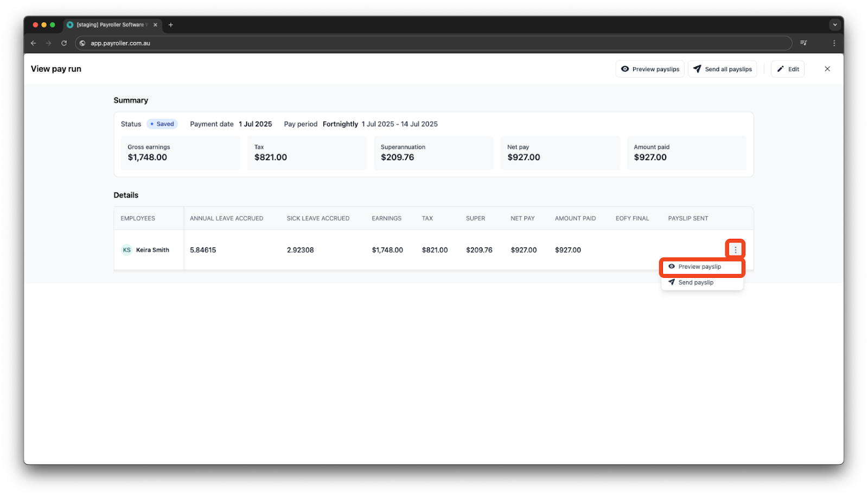This screenshot has width=868, height=496.
Task: Select the [staging] Payroller Software tab
Action: pyautogui.click(x=112, y=25)
